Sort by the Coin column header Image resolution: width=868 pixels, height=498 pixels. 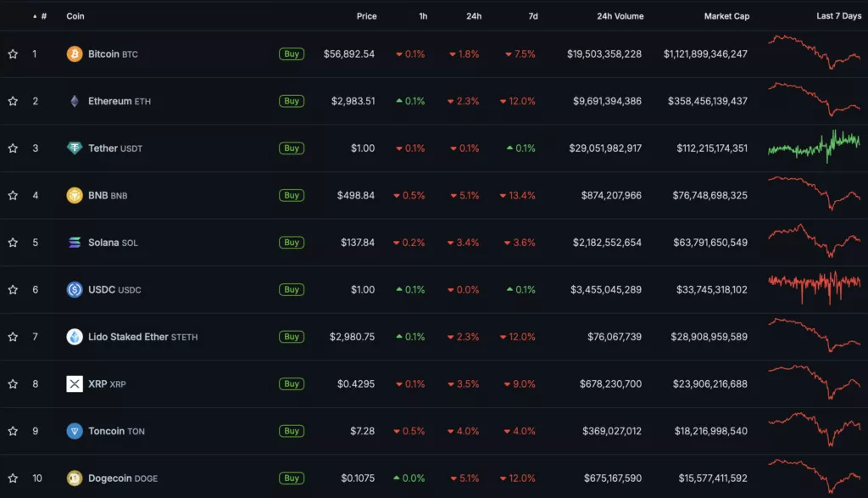click(75, 16)
